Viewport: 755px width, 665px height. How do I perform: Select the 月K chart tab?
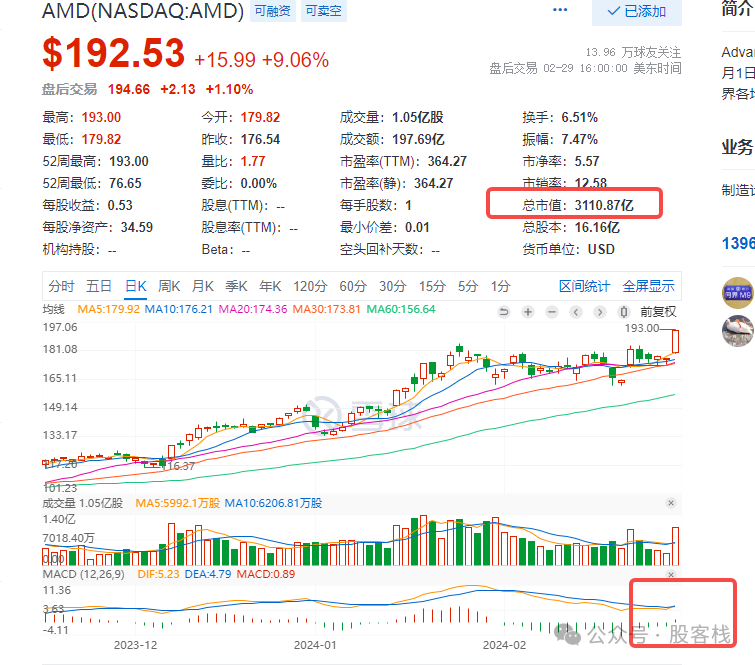click(203, 286)
